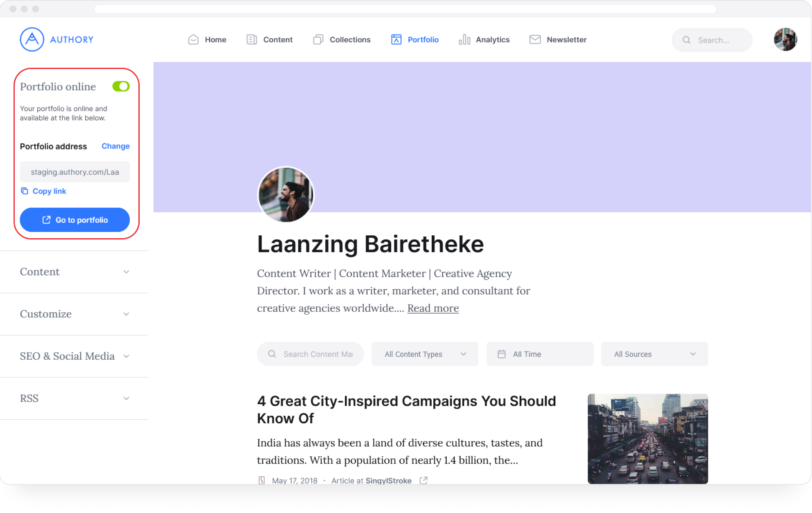The height and width of the screenshot is (513, 812).
Task: Click the Newsletter envelope icon
Action: (x=535, y=40)
